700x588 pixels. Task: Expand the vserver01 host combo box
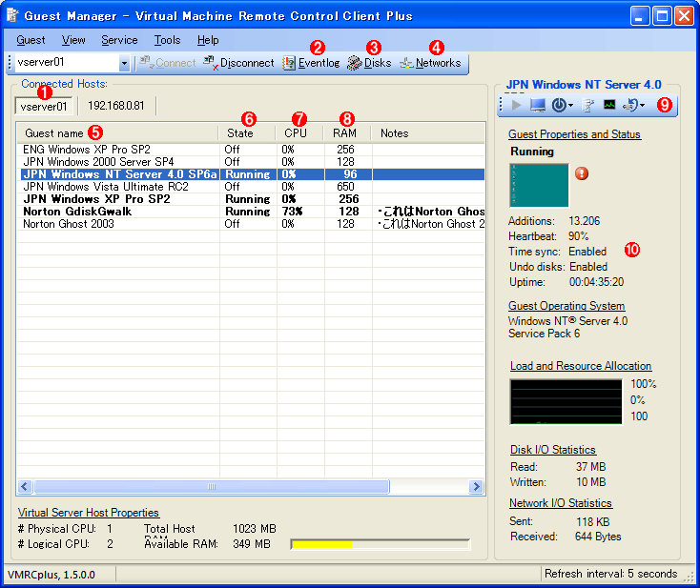124,63
